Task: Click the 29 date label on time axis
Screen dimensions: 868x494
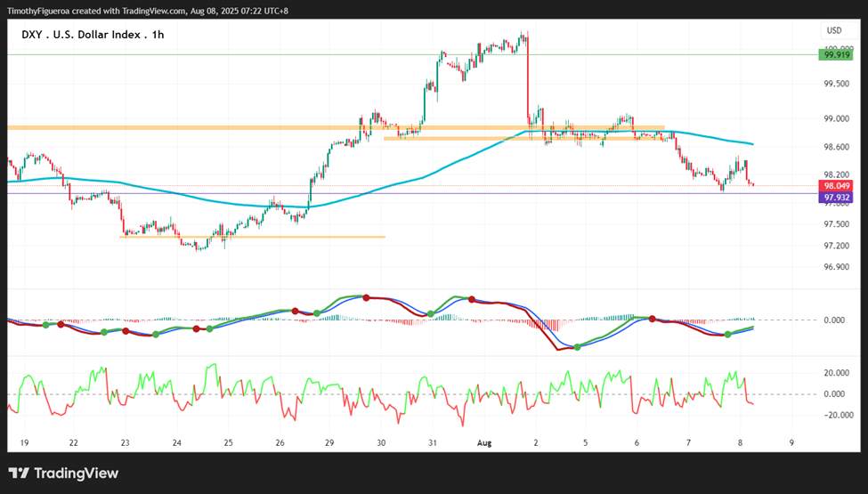Action: 329,443
